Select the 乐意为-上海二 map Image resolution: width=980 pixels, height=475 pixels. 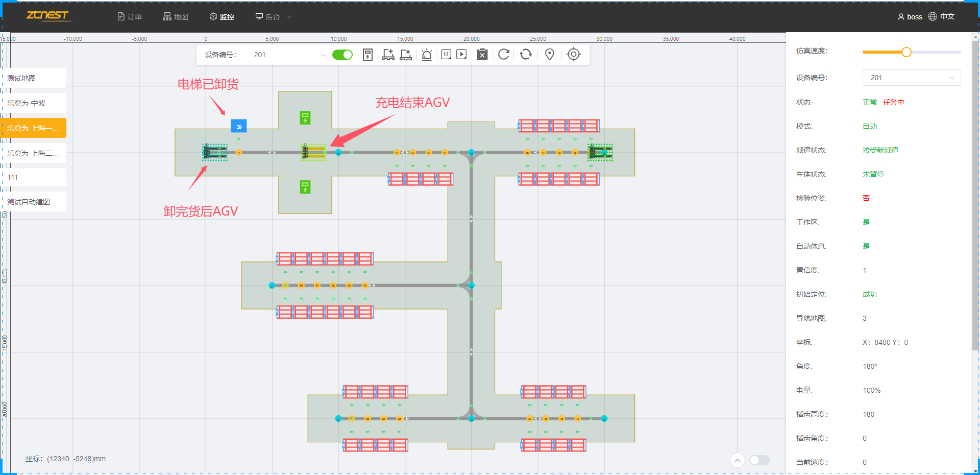pos(34,153)
